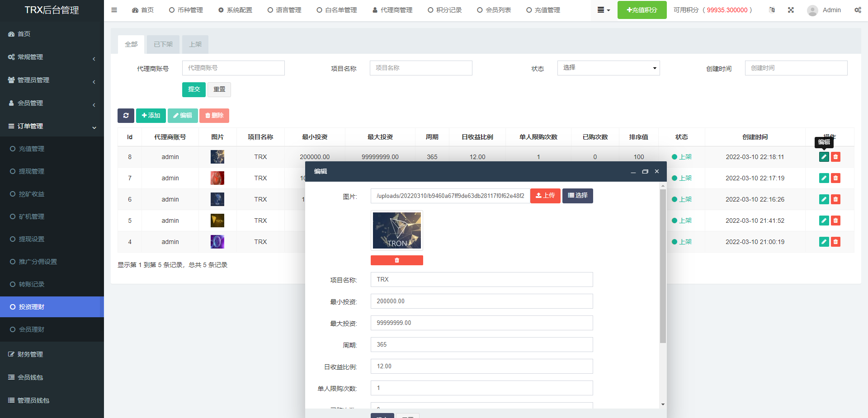Toggle 上架 status for row 4
The image size is (868, 418).
click(682, 242)
